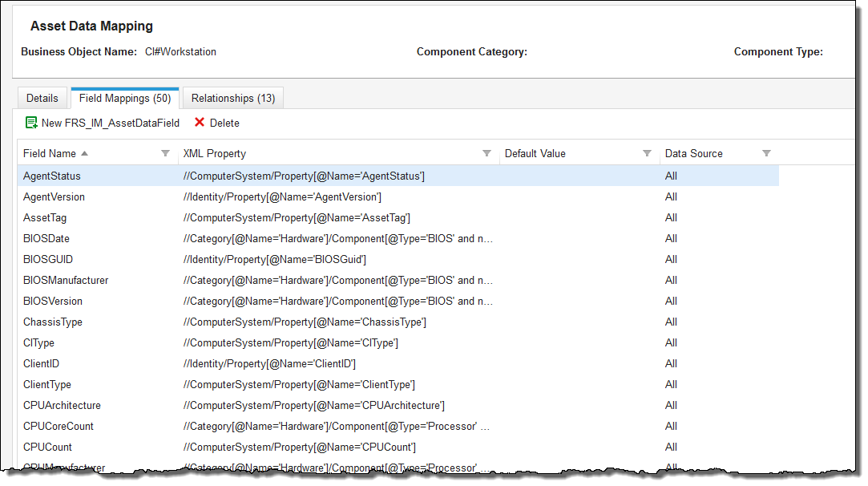This screenshot has height=486, width=868.
Task: Select the AssetTag Data Source cell
Action: click(x=671, y=217)
